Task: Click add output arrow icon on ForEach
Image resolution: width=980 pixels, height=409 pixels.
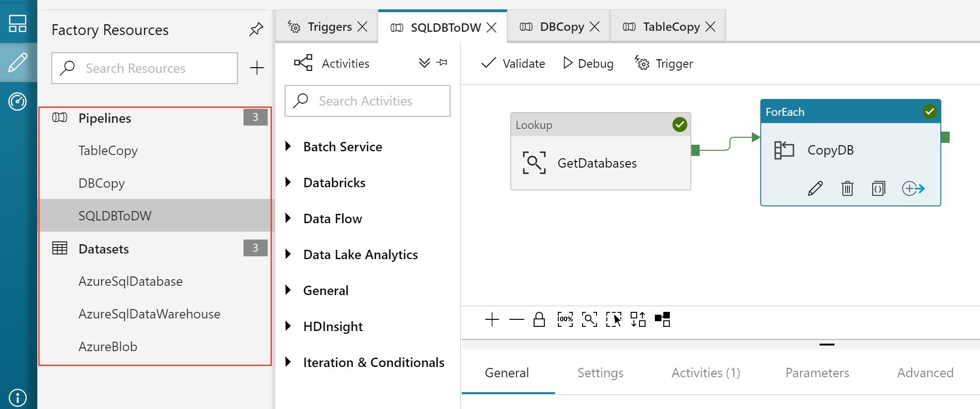Action: click(x=913, y=189)
